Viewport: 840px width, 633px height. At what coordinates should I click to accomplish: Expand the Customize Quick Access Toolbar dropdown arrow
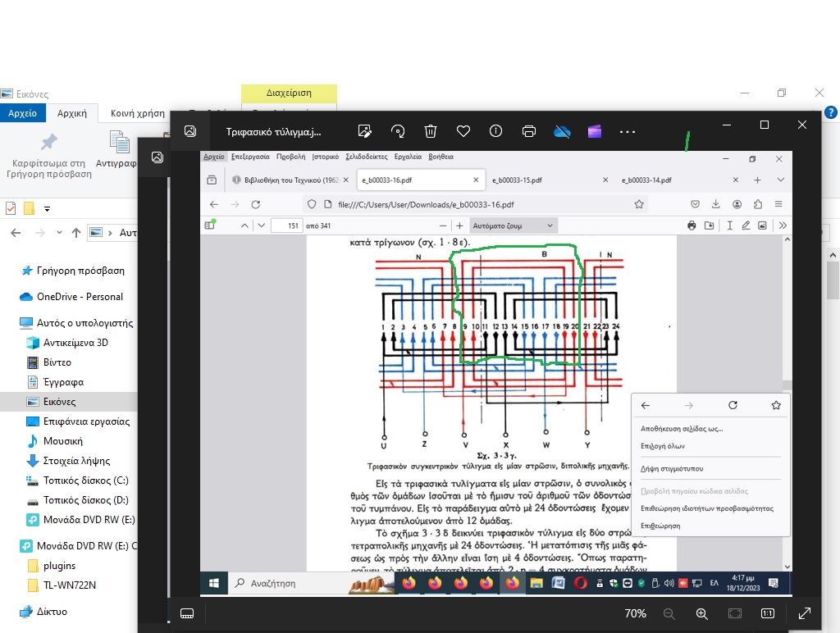[x=47, y=209]
